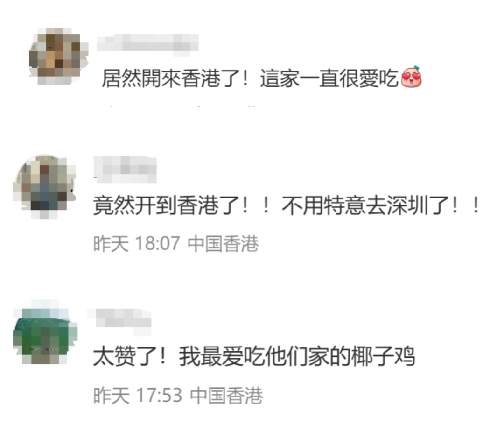Click the word 香港 in the second comment

point(198,205)
